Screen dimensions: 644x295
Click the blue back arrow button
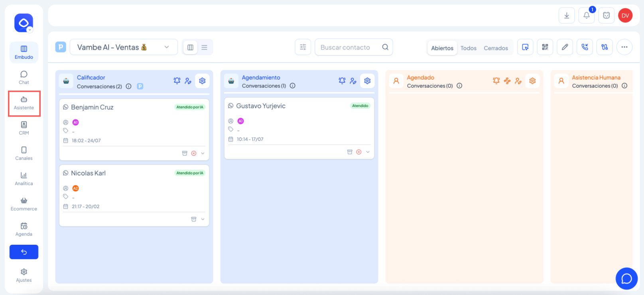coord(24,252)
